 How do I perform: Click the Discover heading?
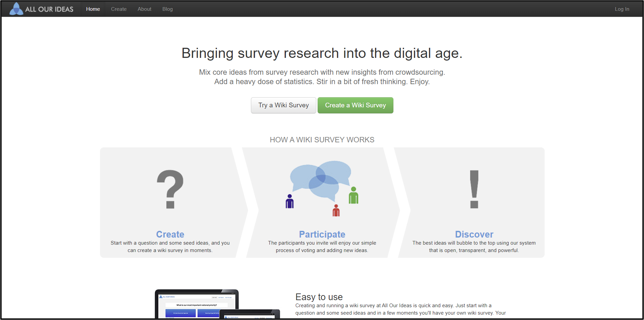[474, 234]
